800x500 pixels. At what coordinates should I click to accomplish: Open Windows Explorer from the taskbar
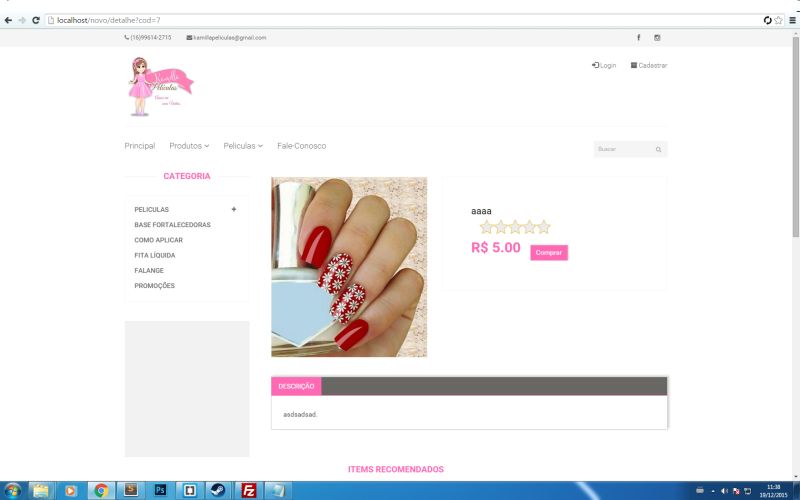41,491
